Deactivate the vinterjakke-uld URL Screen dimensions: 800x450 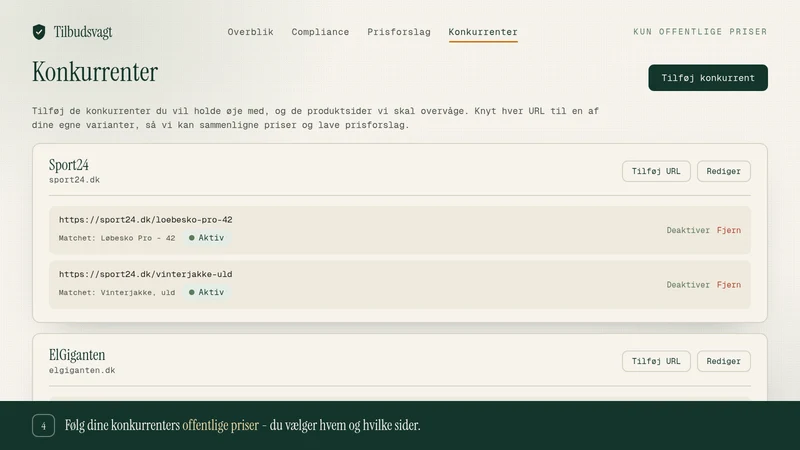tap(688, 285)
